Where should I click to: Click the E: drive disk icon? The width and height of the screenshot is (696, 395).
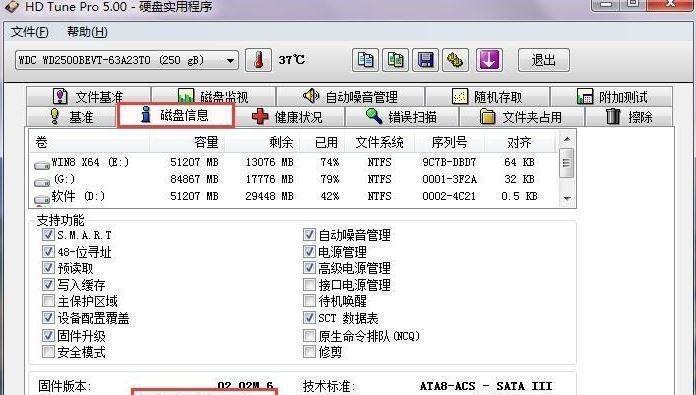click(x=42, y=165)
